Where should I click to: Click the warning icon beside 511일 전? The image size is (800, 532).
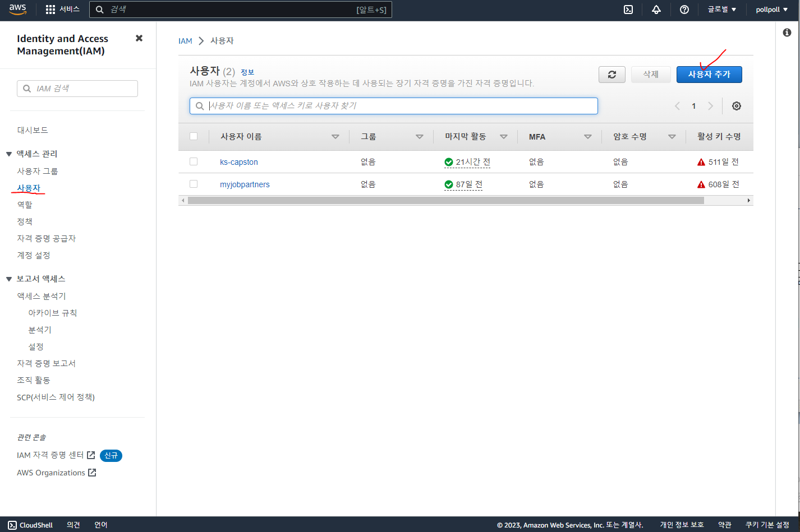[x=701, y=162]
